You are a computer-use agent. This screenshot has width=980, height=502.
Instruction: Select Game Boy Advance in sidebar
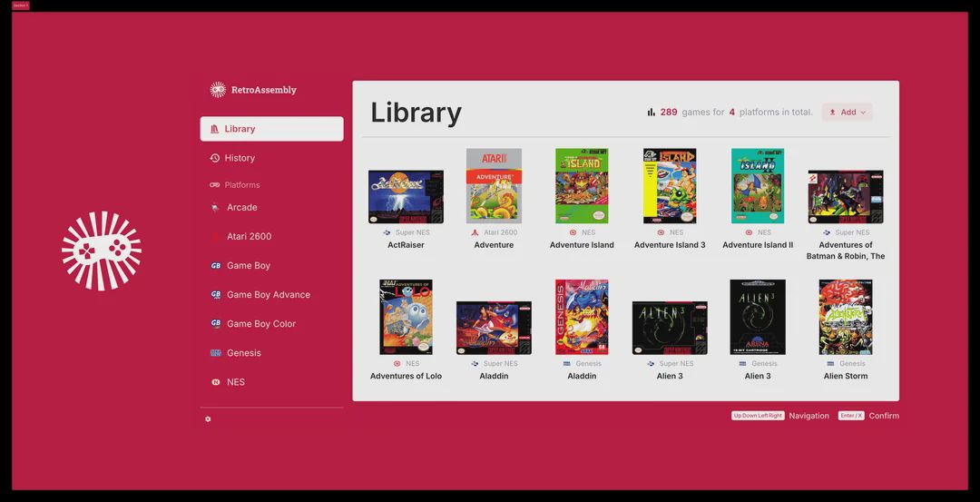pyautogui.click(x=272, y=294)
